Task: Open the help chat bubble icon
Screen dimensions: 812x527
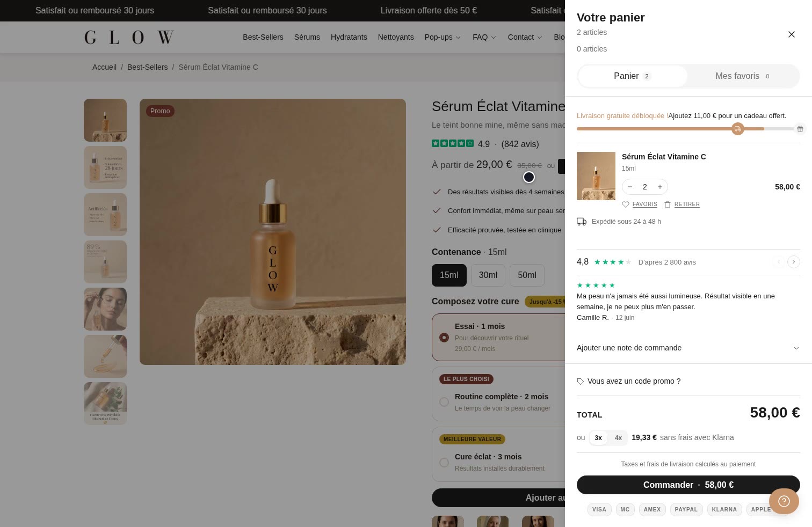Action: (784, 501)
